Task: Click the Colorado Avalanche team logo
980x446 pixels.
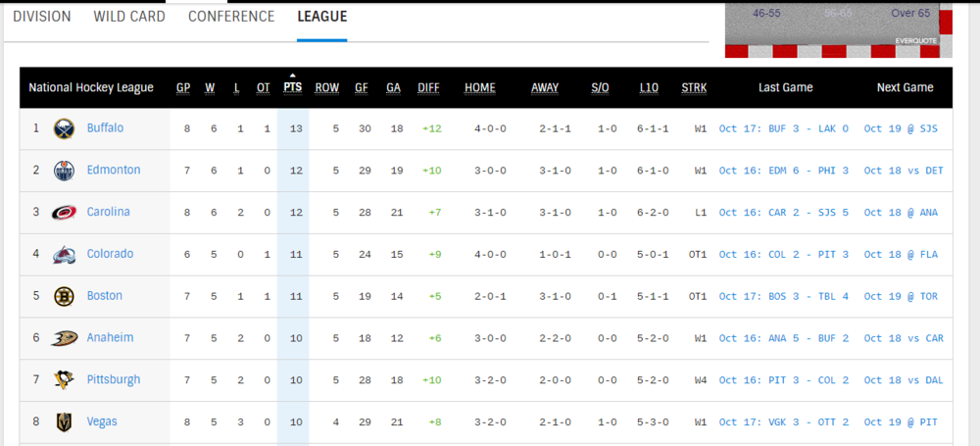Action: [x=64, y=255]
